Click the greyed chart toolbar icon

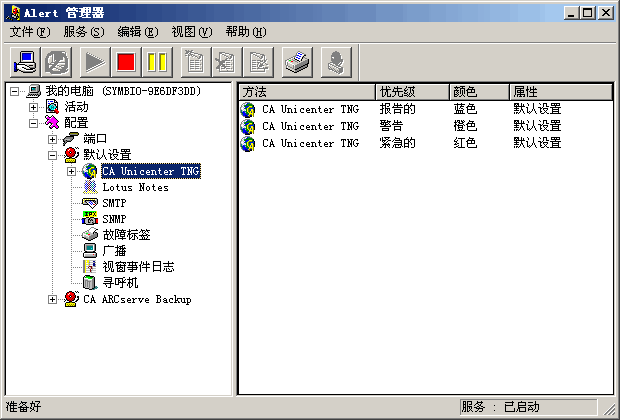(x=57, y=62)
